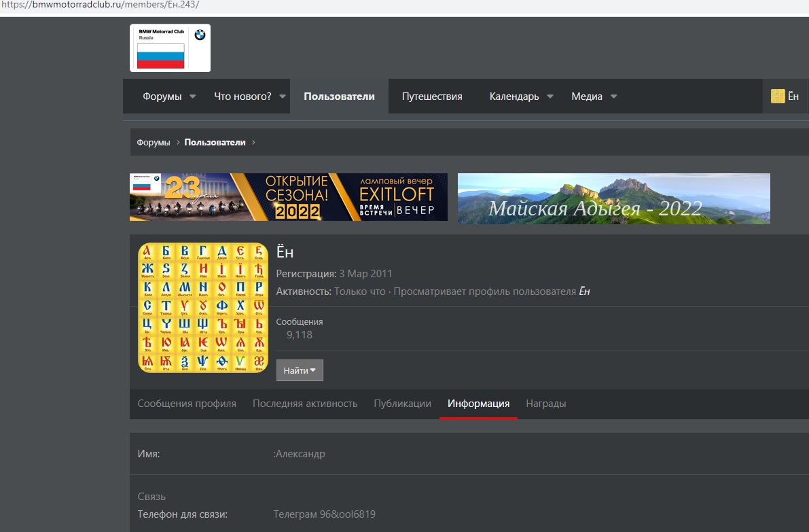Open the Майская Адыгея 2022 banner
Screen dimensions: 809x532
click(613, 198)
